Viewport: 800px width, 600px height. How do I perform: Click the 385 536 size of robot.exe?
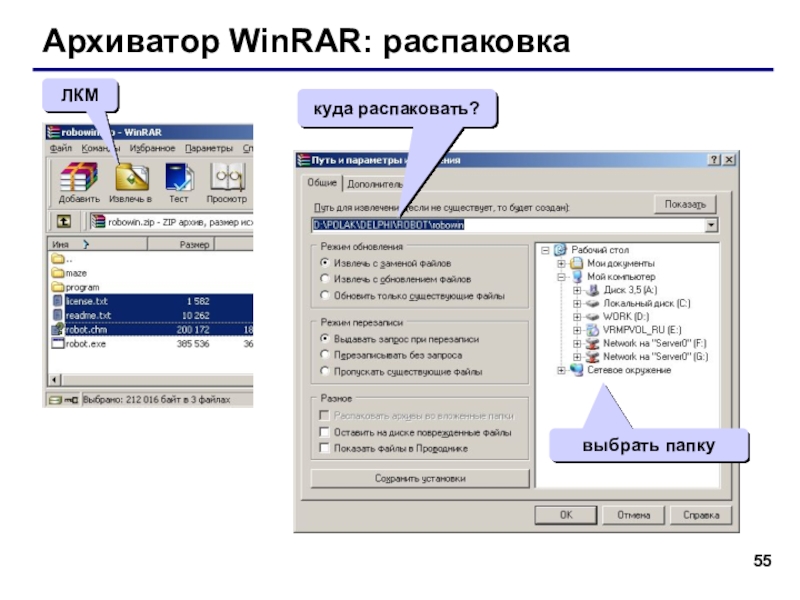[x=193, y=344]
